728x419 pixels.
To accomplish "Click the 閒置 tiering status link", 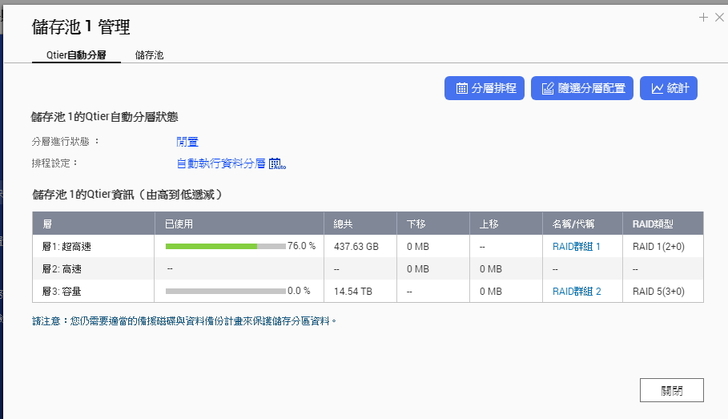I will click(187, 142).
